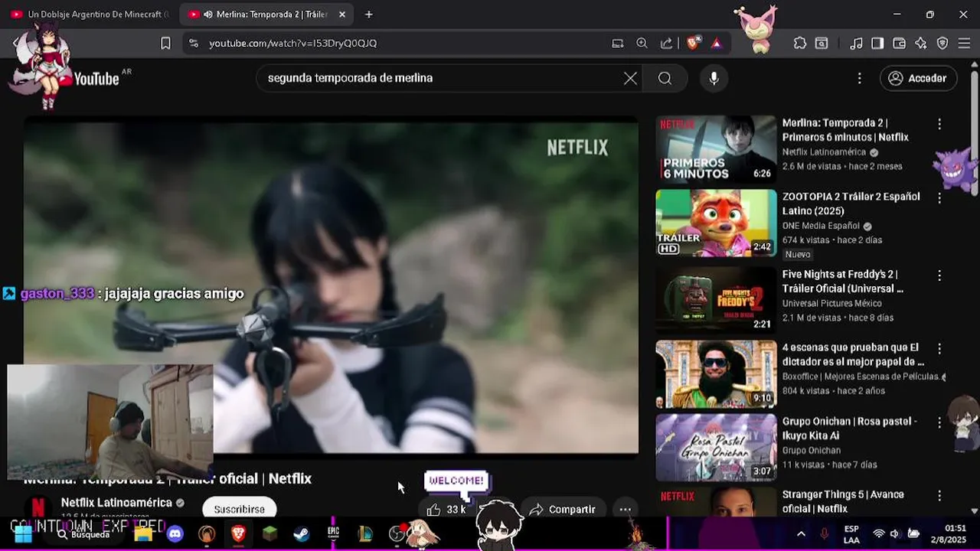Open Minecraft block icon on taskbar
Viewport: 980px width, 551px height.
pyautogui.click(x=269, y=533)
